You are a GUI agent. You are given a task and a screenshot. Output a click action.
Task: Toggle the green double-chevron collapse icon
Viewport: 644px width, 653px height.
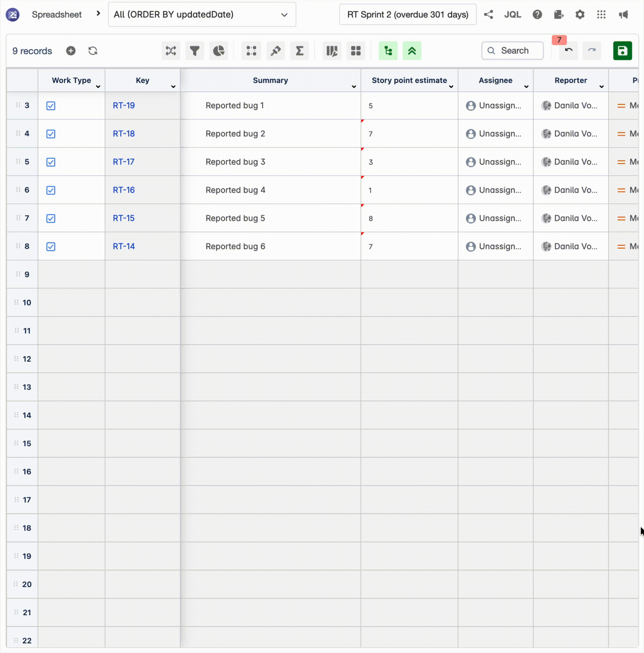[x=412, y=51]
